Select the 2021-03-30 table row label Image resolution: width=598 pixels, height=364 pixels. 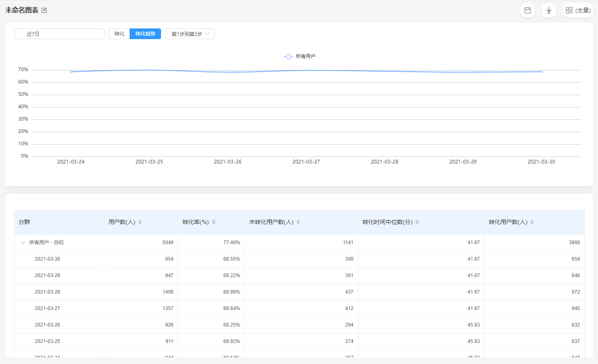[x=47, y=259]
